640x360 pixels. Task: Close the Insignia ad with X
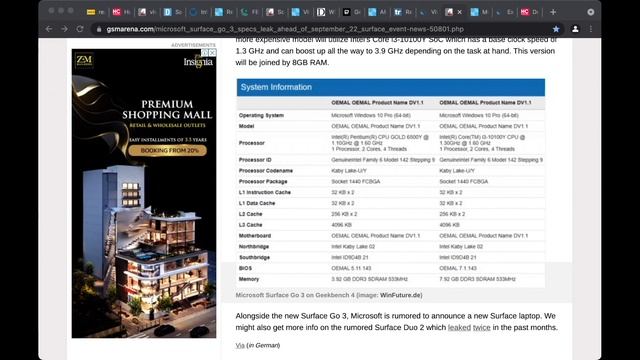pos(212,52)
